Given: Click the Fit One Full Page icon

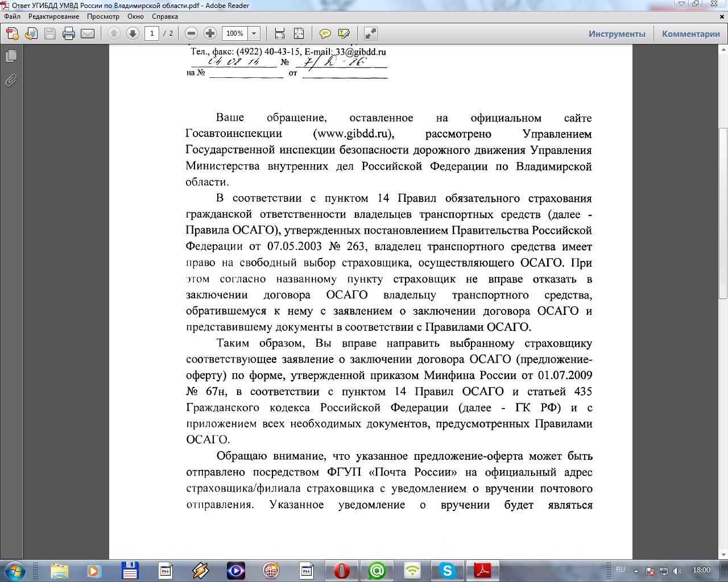Looking at the screenshot, I should coord(299,34).
